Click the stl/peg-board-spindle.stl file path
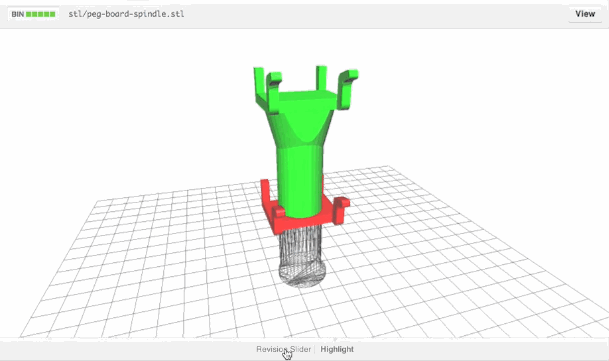The width and height of the screenshot is (609, 361). (x=126, y=14)
